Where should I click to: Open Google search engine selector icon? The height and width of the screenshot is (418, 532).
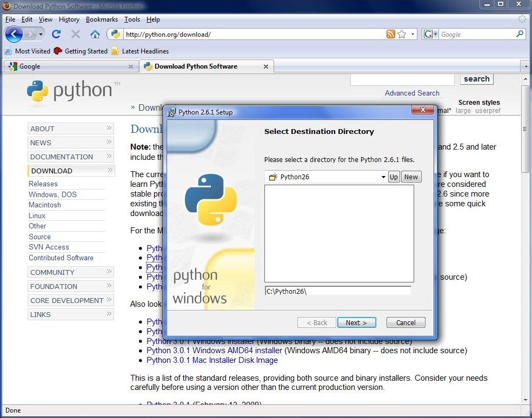click(x=430, y=34)
